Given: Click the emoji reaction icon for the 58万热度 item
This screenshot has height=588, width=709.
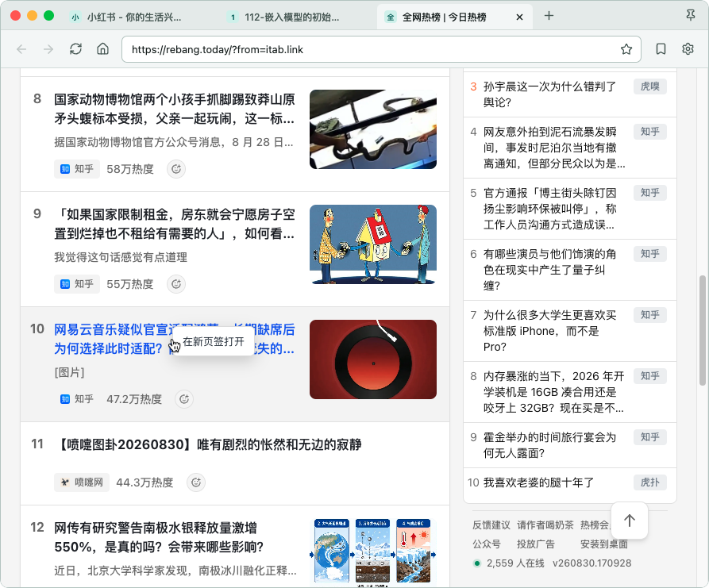Looking at the screenshot, I should pyautogui.click(x=176, y=169).
